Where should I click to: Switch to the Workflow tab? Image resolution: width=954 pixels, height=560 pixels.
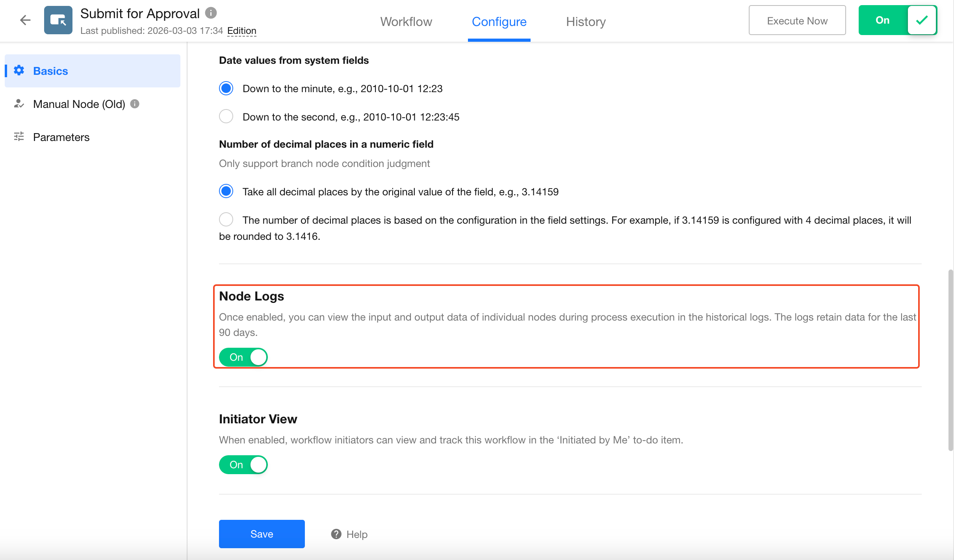coord(406,22)
